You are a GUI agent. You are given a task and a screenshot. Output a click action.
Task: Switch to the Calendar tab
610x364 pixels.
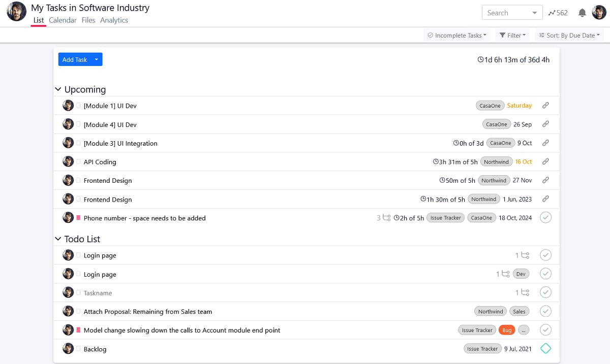point(63,20)
